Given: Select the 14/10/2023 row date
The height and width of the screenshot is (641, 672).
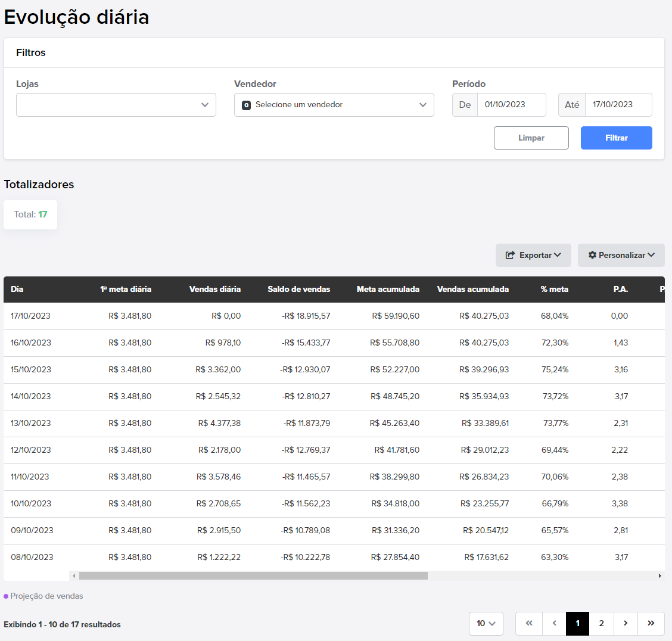Looking at the screenshot, I should pos(30,396).
